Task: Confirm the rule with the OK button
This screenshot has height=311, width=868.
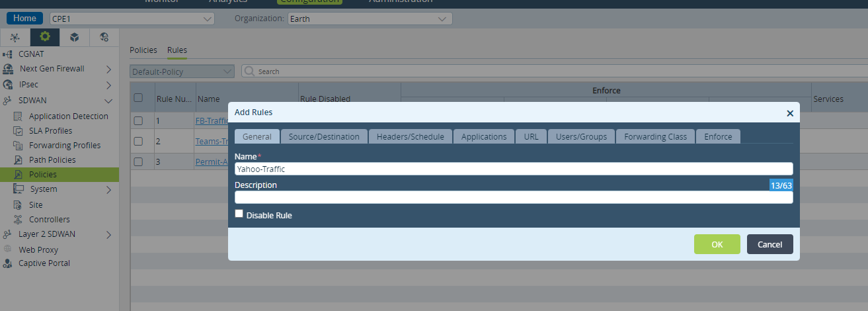Action: (x=717, y=244)
